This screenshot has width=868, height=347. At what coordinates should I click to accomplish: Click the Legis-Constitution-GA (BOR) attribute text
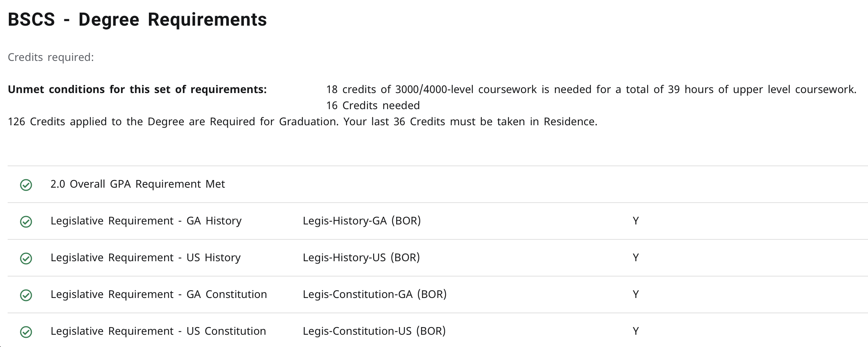(x=375, y=295)
